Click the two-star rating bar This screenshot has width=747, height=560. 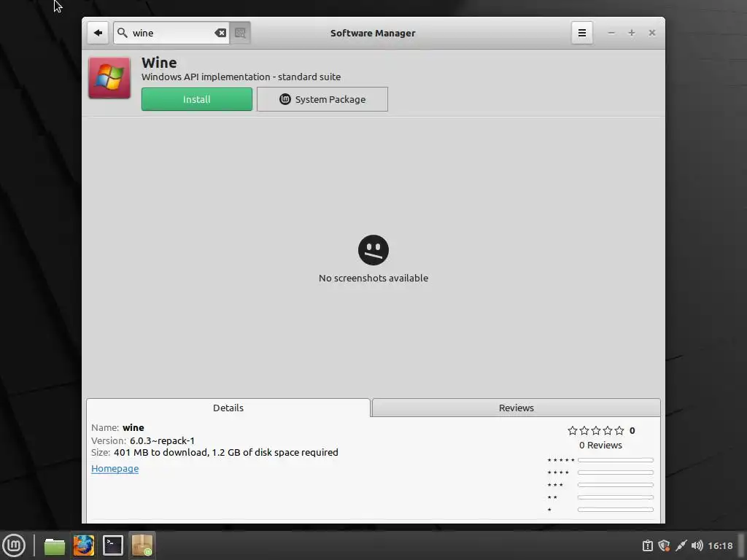[615, 497]
